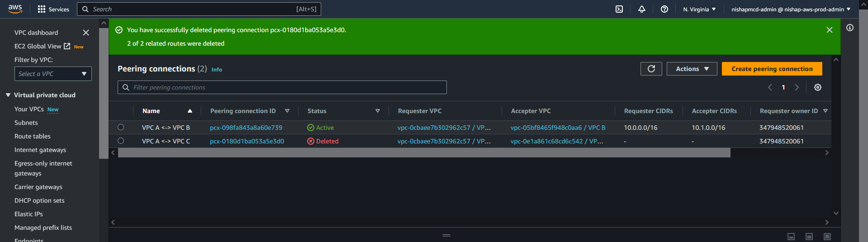Screen dimensions: 868x242
Task: Click Create peering connection button
Action: [772, 69]
